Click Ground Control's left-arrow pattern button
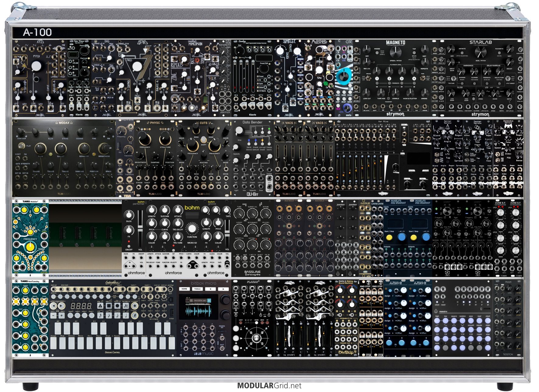 tap(53, 306)
